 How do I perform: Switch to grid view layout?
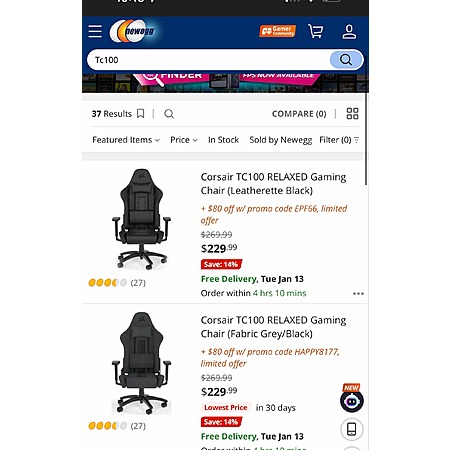click(352, 114)
